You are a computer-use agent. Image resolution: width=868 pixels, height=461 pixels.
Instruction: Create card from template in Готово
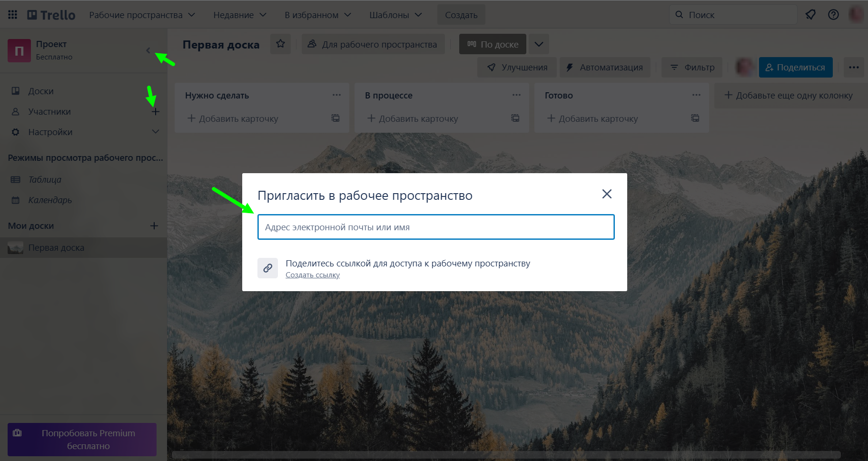click(695, 118)
